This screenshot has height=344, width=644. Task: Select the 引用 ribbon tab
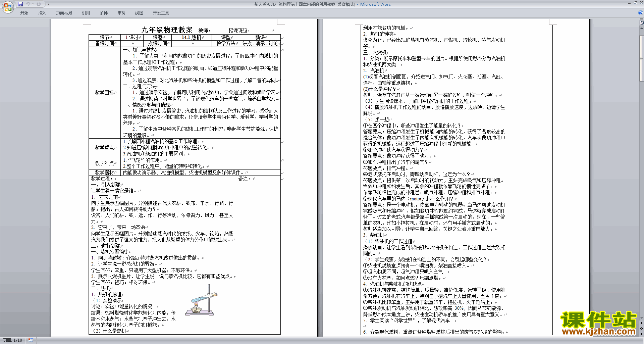point(86,13)
